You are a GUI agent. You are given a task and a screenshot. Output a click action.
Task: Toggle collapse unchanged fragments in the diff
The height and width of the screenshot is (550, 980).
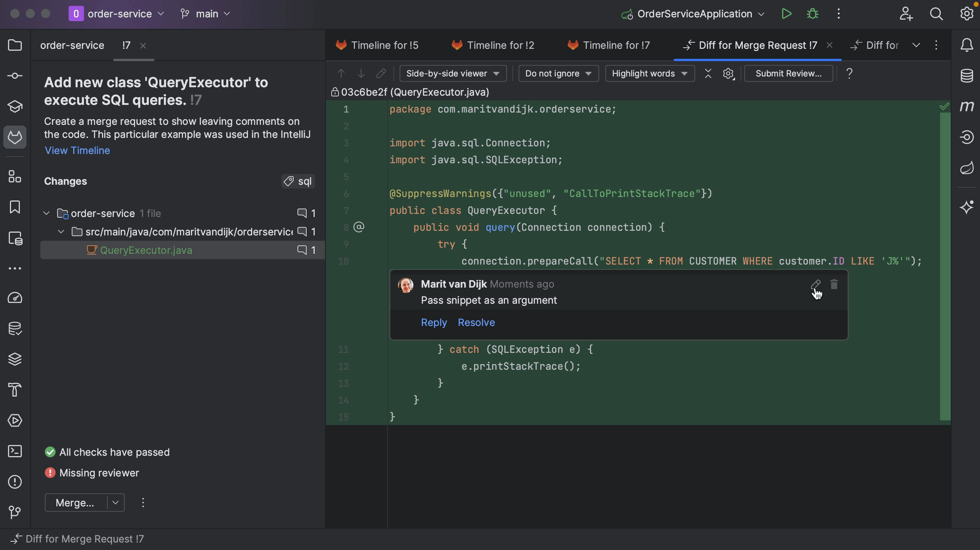coord(708,73)
